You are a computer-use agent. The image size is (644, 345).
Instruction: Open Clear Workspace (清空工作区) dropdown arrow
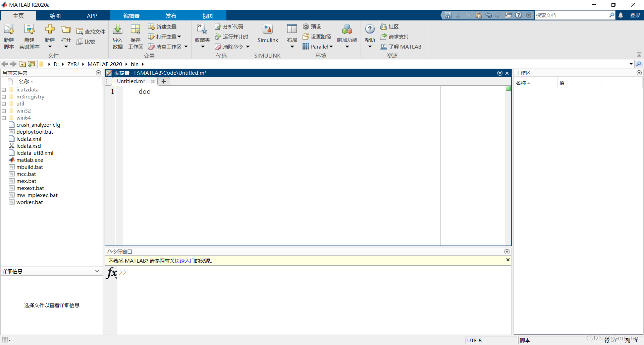pos(186,47)
